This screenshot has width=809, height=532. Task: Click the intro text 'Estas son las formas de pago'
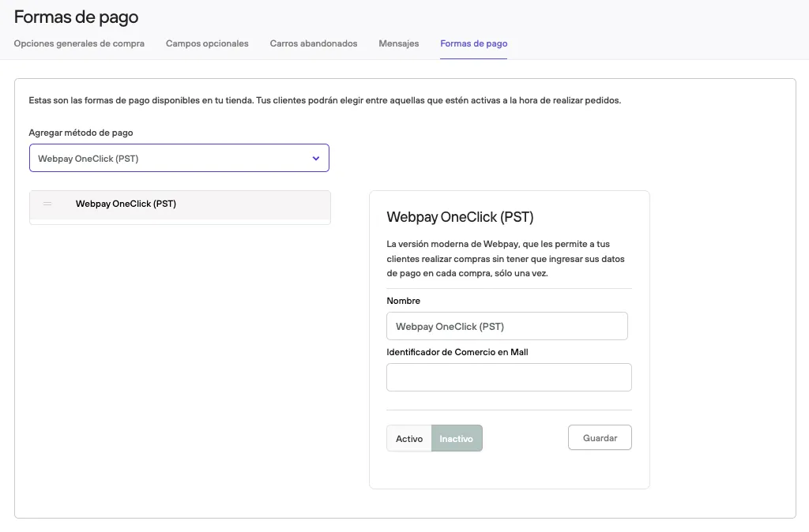coord(325,100)
